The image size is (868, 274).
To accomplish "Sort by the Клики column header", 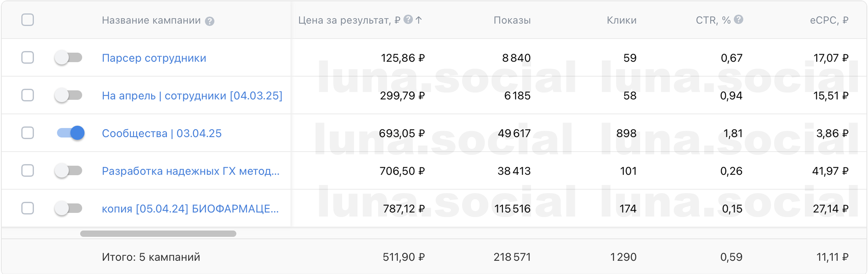I will [x=621, y=20].
